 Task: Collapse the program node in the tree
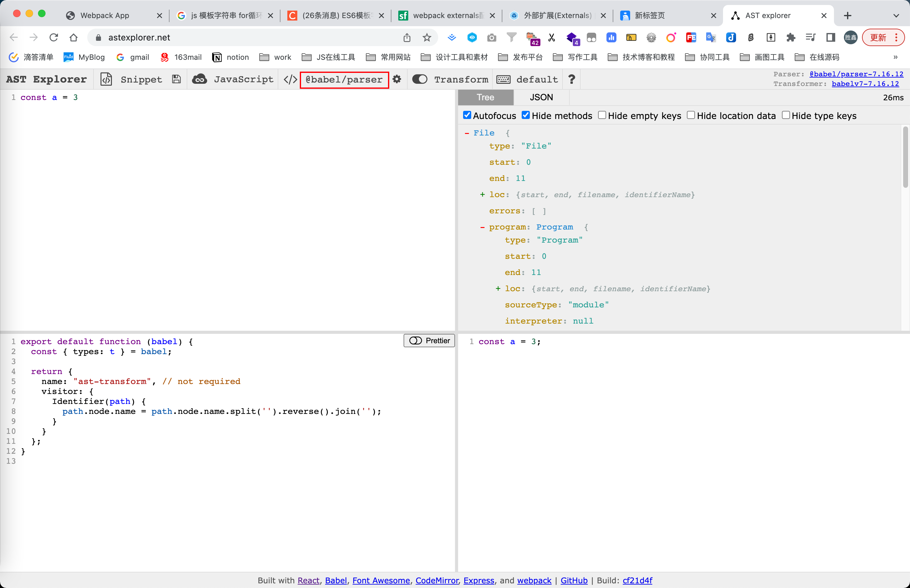(482, 227)
